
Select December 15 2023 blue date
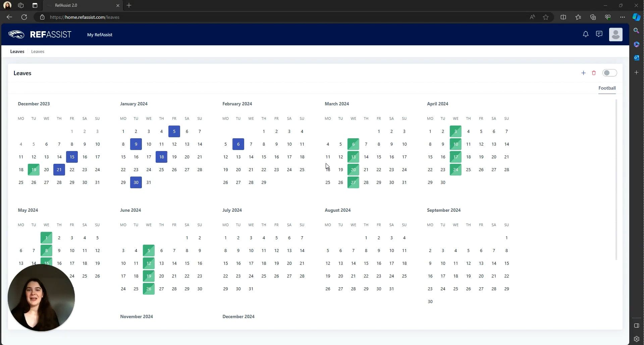72,157
